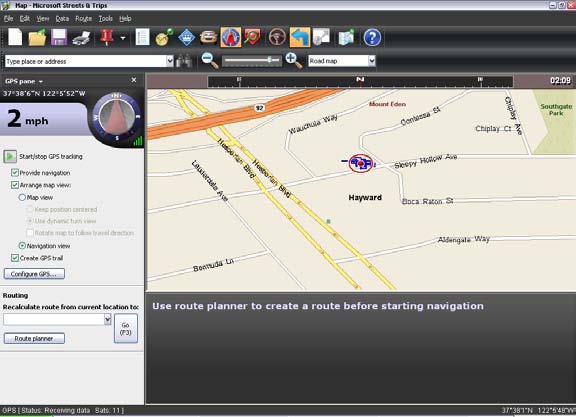The width and height of the screenshot is (576, 417).
Task: Click the 2 mph speed readout
Action: (x=28, y=119)
